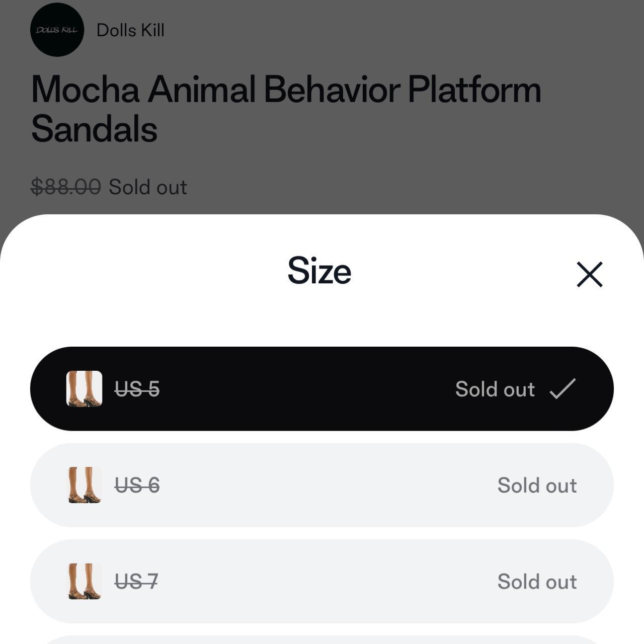Tap the Sold out label beside the price
Screen dimensions: 644x644
coord(148,187)
